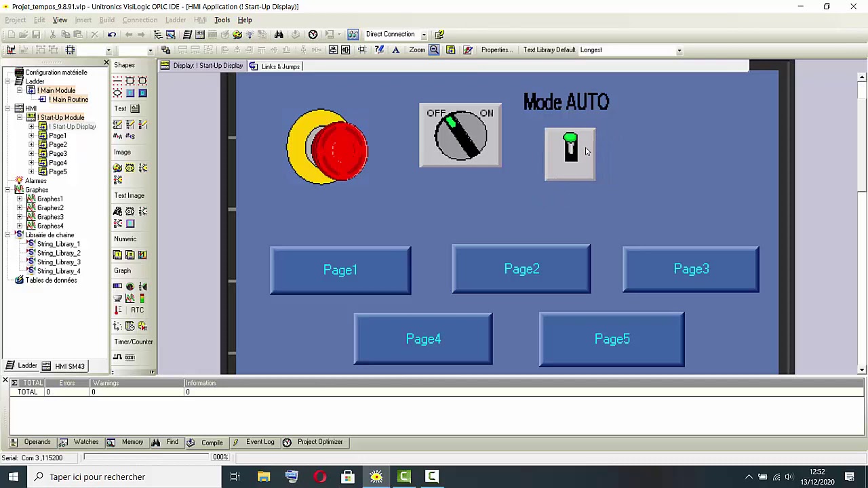Click the Copy icon in toolbar

click(x=66, y=35)
